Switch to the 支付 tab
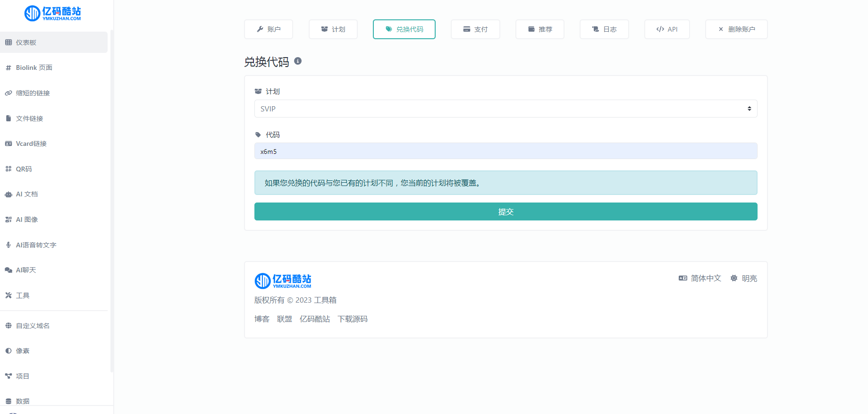868x414 pixels. pyautogui.click(x=475, y=29)
